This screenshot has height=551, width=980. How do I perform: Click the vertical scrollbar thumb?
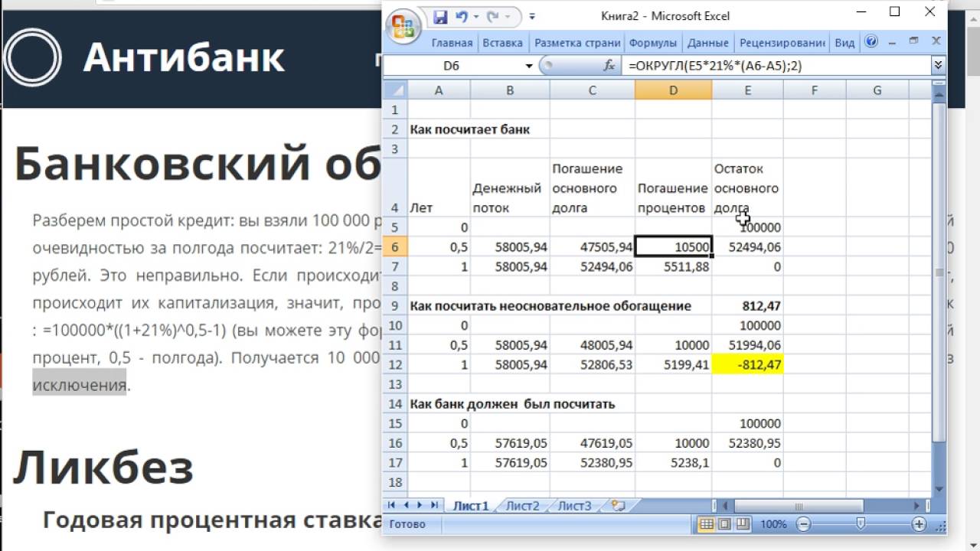click(x=939, y=273)
